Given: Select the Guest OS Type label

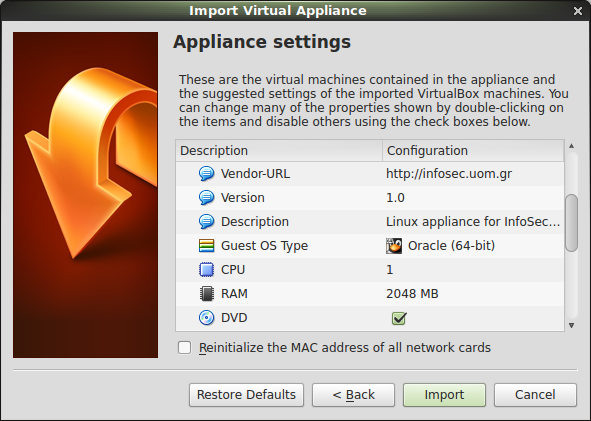Looking at the screenshot, I should [265, 246].
